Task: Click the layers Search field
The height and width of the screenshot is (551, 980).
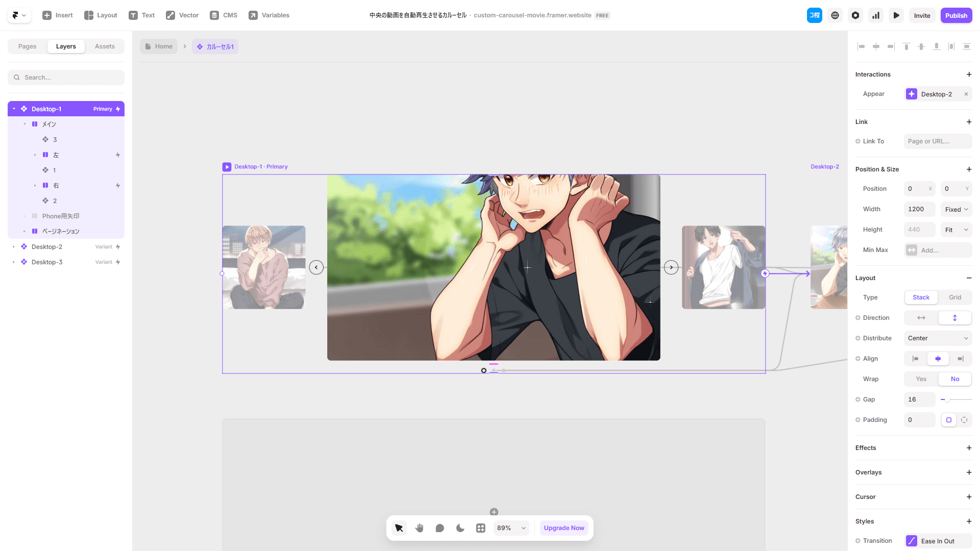Action: pyautogui.click(x=66, y=78)
